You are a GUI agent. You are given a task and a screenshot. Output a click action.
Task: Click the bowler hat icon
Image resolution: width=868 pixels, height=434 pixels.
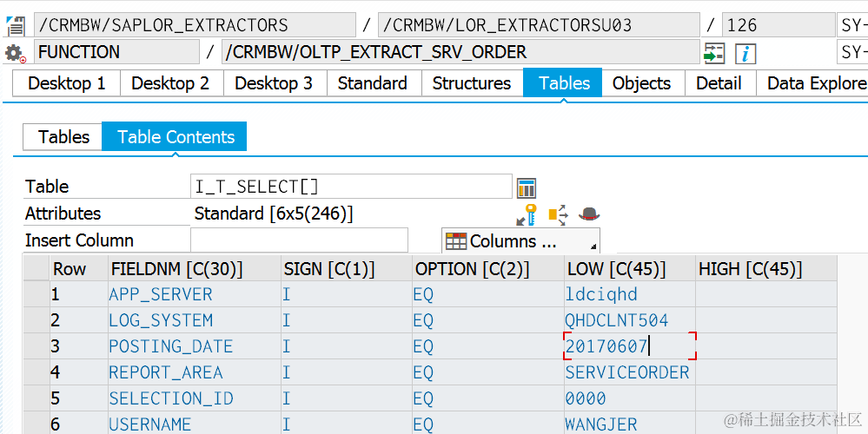(x=589, y=214)
